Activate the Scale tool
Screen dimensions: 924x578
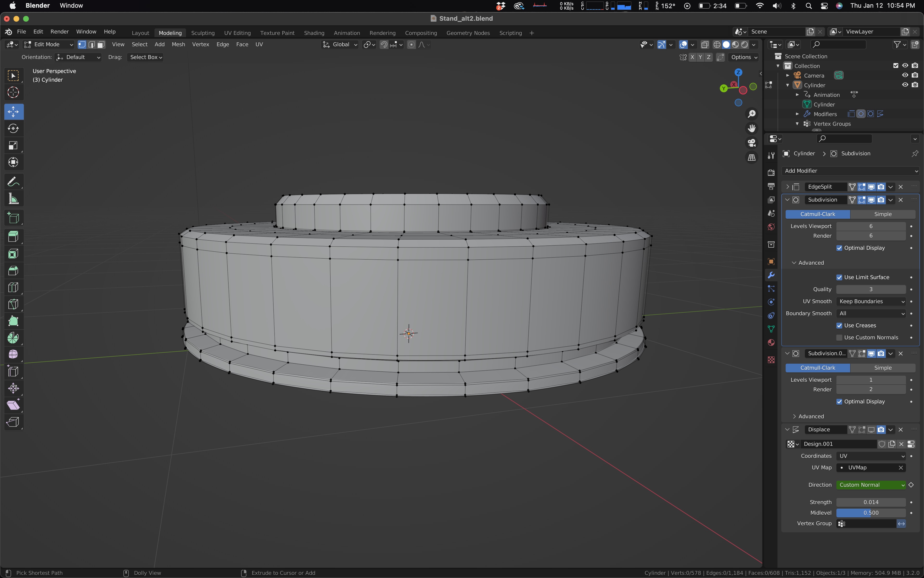pyautogui.click(x=13, y=145)
